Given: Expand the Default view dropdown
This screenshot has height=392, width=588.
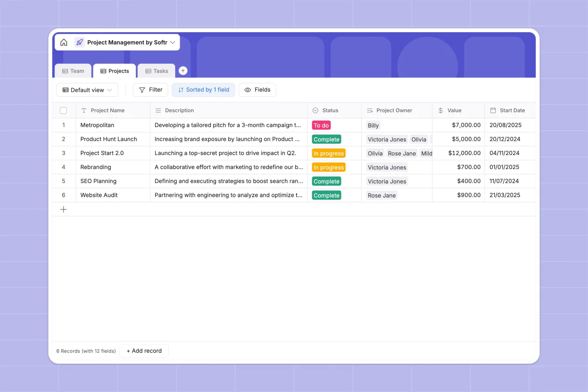Looking at the screenshot, I should (x=87, y=90).
